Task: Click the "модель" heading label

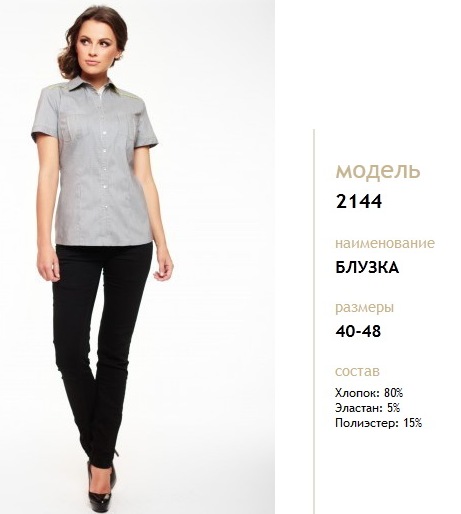Action: click(378, 170)
